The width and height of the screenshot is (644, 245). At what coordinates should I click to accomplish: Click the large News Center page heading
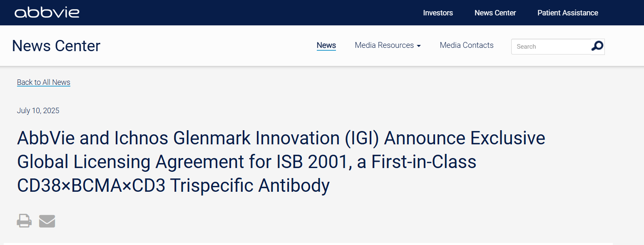56,46
